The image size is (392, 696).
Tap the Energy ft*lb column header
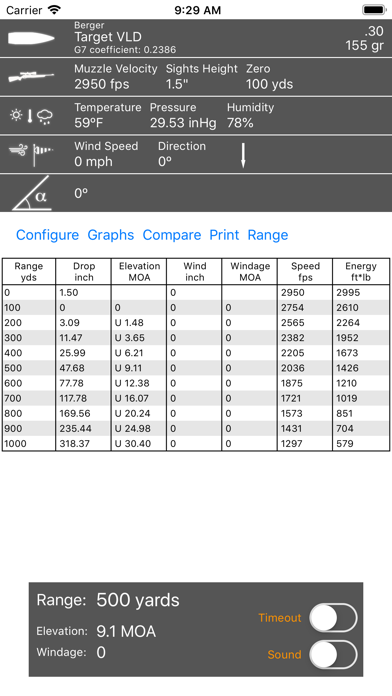[361, 272]
